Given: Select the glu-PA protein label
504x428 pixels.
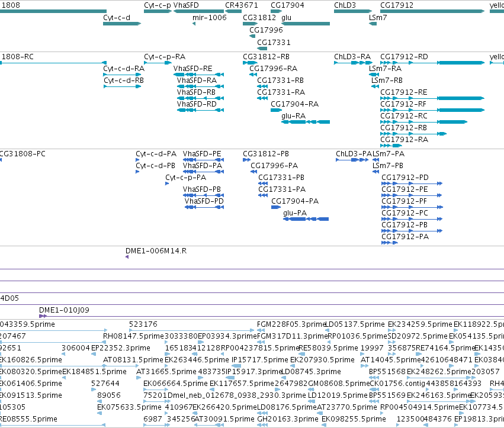Looking at the screenshot, I should point(295,213).
